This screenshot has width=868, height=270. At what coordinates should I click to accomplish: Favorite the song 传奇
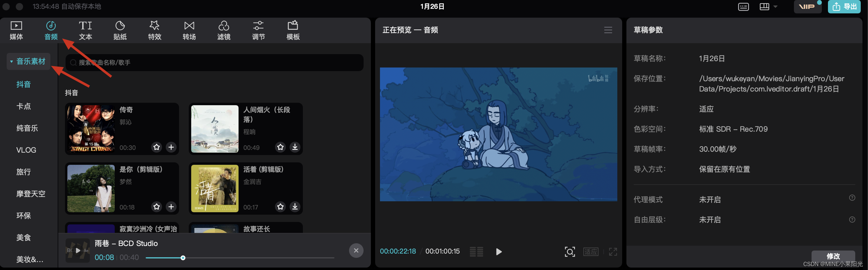click(157, 147)
